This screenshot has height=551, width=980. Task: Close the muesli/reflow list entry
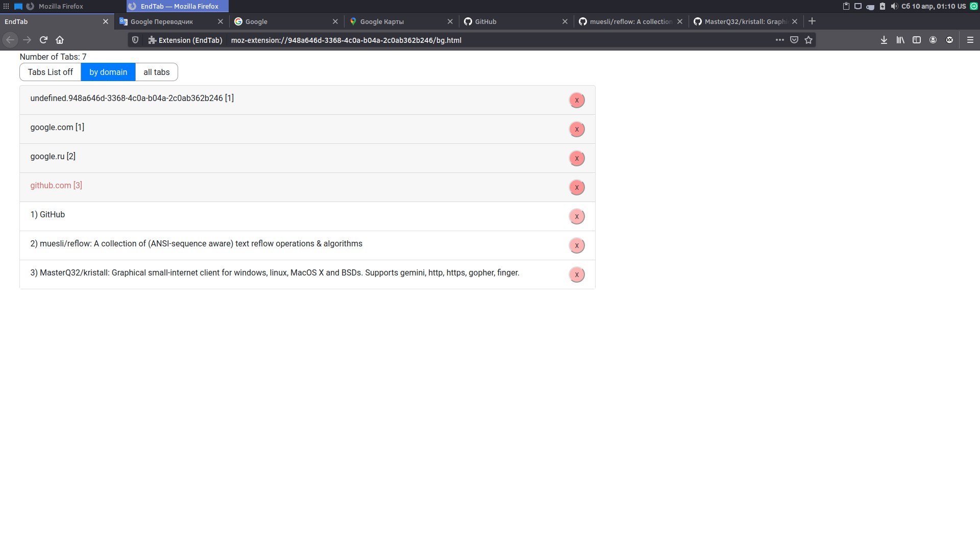[577, 245]
